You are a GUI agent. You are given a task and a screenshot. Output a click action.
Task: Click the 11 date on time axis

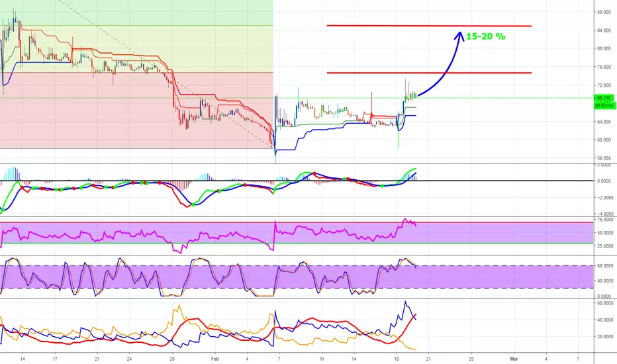pos(322,359)
